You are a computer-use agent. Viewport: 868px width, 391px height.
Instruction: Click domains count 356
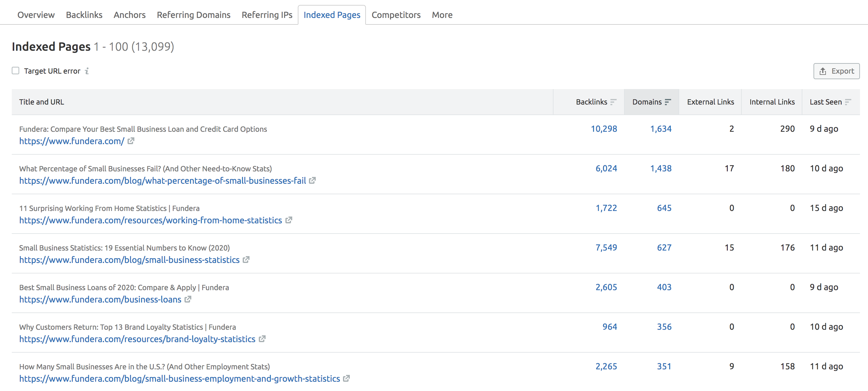point(664,327)
